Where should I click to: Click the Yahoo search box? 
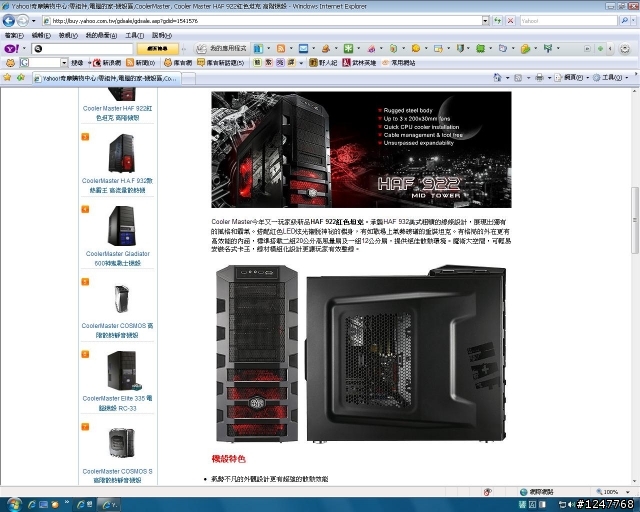click(568, 20)
